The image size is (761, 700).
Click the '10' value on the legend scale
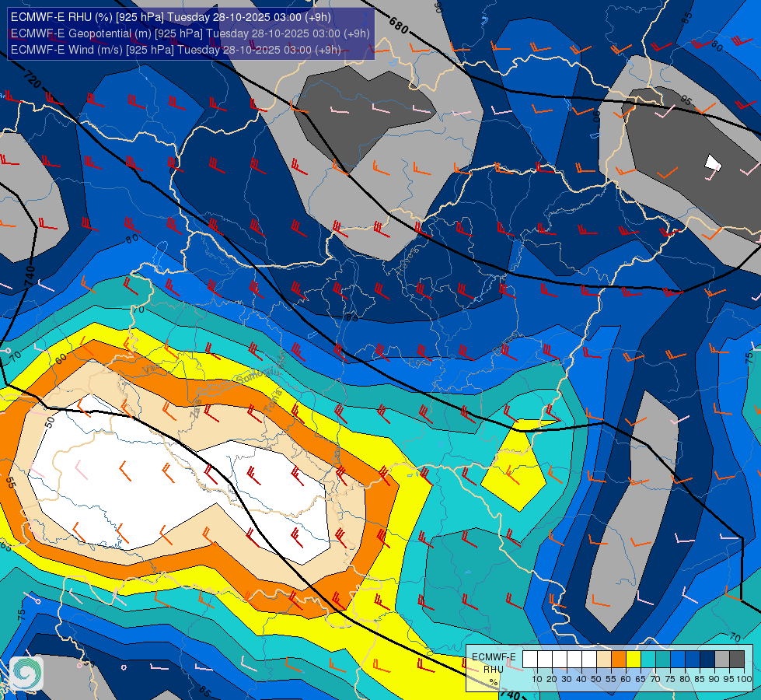pyautogui.click(x=537, y=679)
